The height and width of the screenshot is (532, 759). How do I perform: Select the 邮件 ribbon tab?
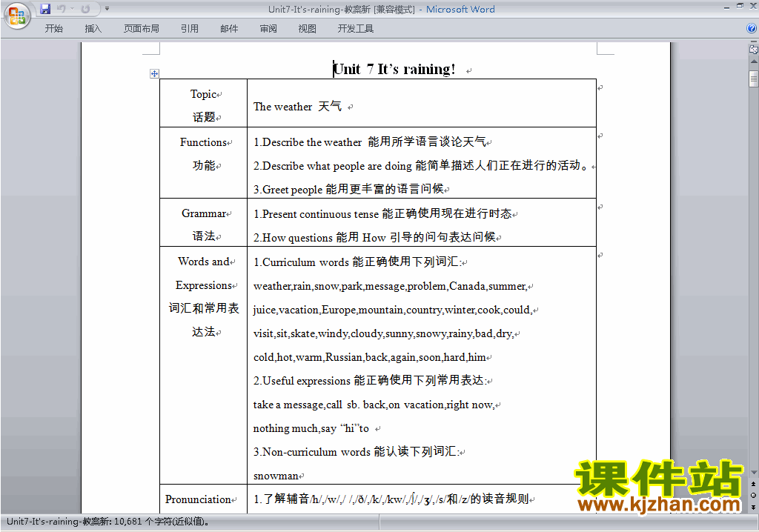(x=229, y=29)
